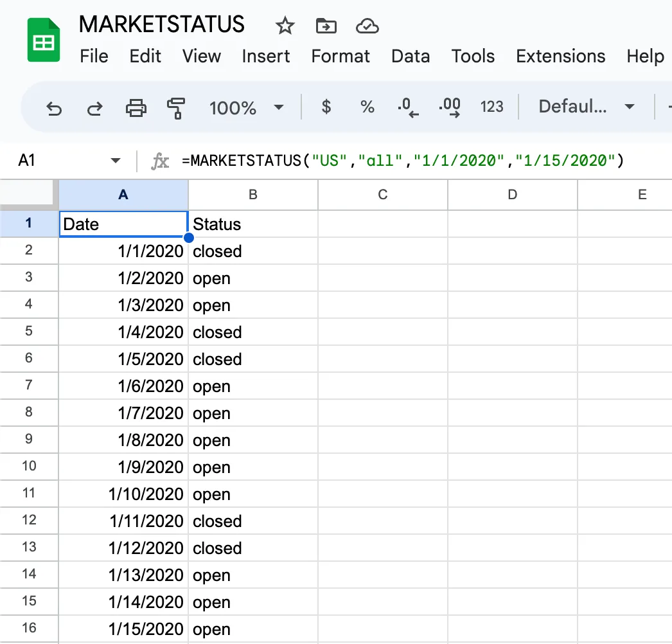Image resolution: width=672 pixels, height=644 pixels.
Task: Star the MARKETSTATUS document
Action: 285,26
